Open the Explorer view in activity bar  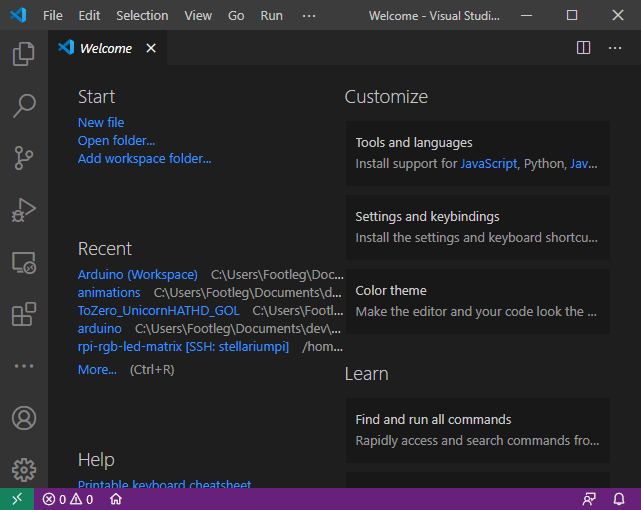pos(24,54)
